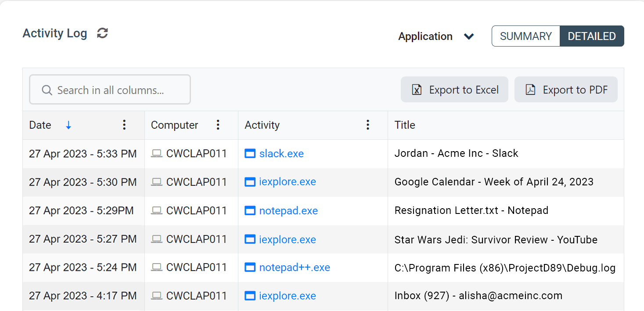Open the Activity column three-dot menu
644x311 pixels.
[368, 125]
